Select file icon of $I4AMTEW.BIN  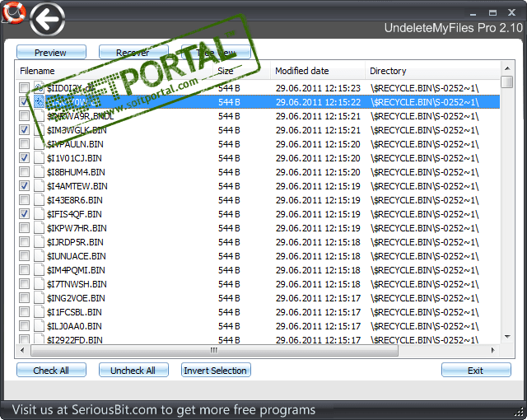39,186
